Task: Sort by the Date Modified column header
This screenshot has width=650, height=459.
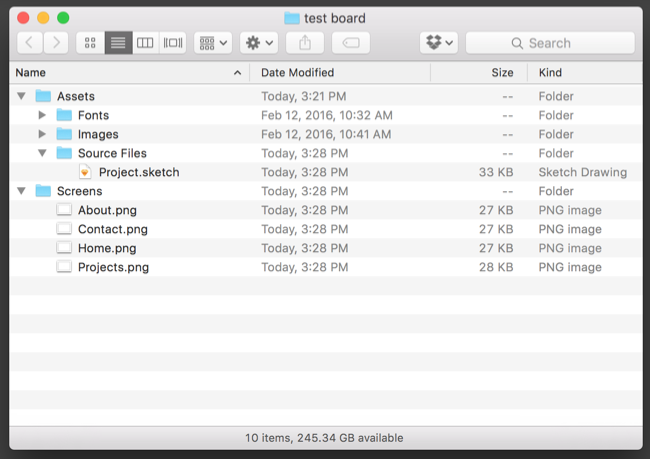Action: (340, 73)
